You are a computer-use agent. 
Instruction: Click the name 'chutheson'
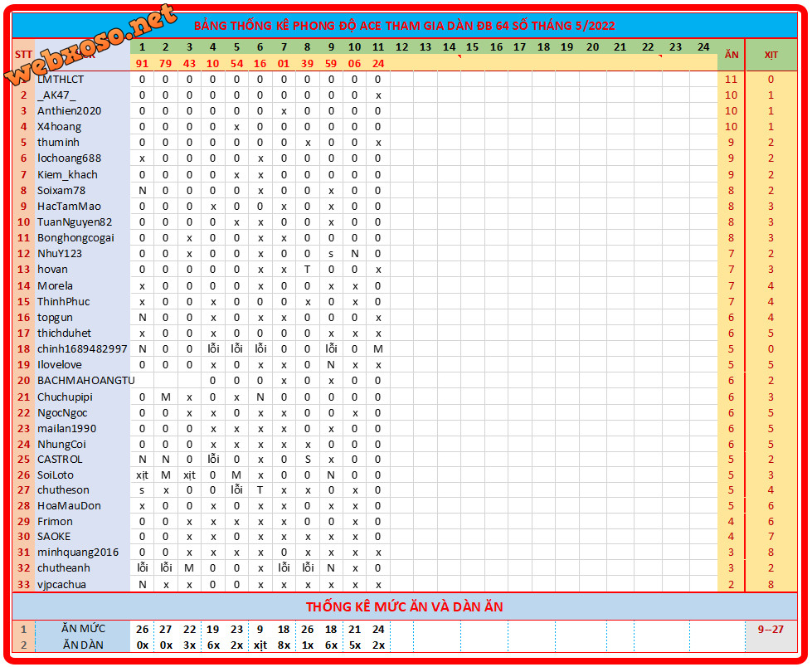[63, 490]
